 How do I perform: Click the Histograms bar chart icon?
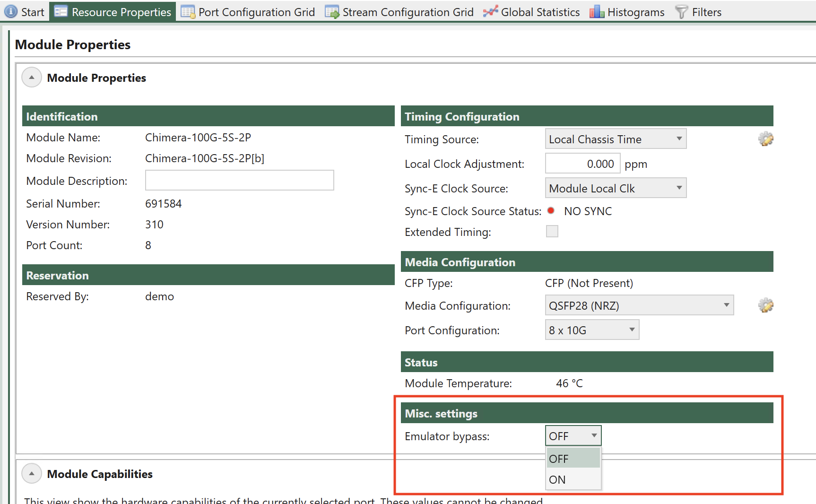pos(597,12)
